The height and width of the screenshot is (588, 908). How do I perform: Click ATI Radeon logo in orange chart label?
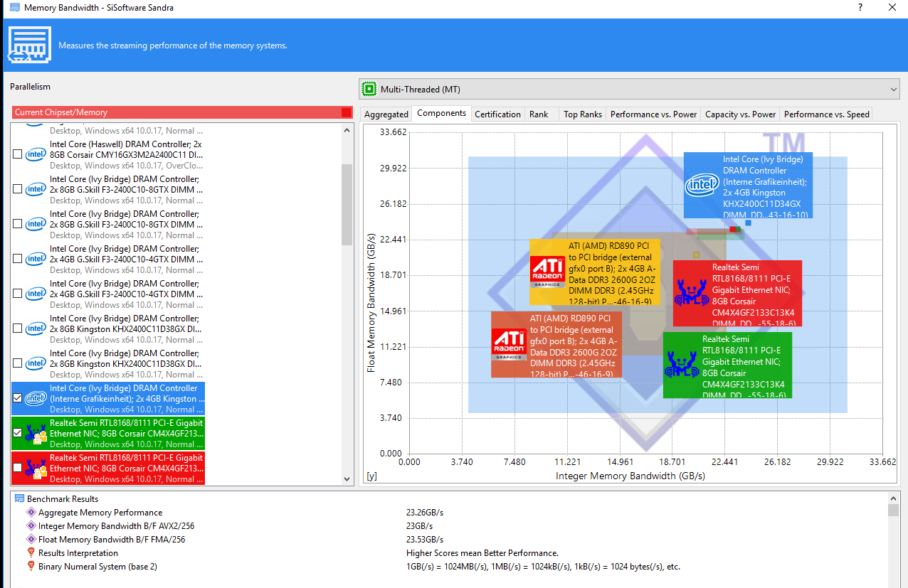510,344
